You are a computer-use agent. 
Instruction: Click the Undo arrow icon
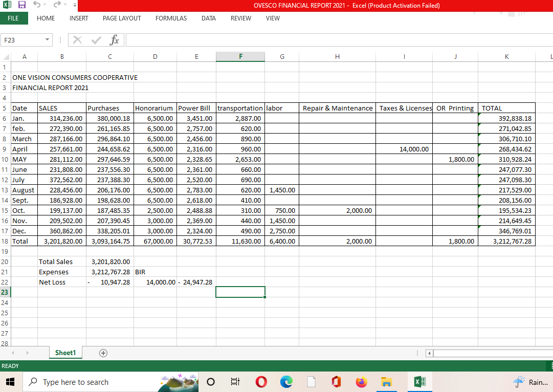pos(37,5)
